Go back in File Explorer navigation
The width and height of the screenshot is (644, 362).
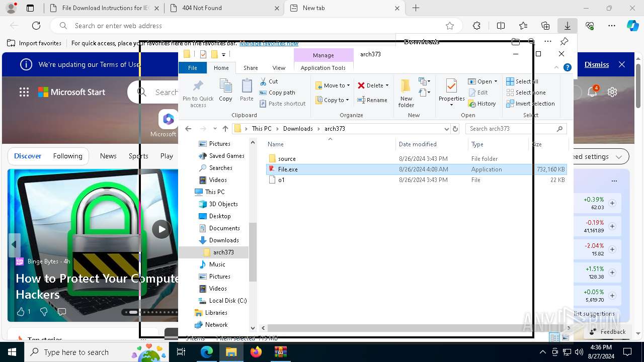tap(188, 129)
